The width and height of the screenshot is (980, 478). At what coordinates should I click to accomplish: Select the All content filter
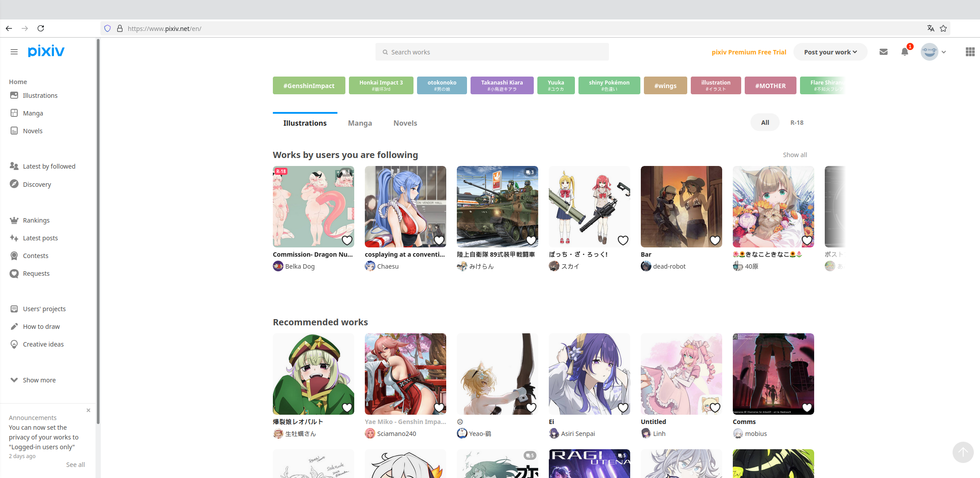tap(765, 123)
